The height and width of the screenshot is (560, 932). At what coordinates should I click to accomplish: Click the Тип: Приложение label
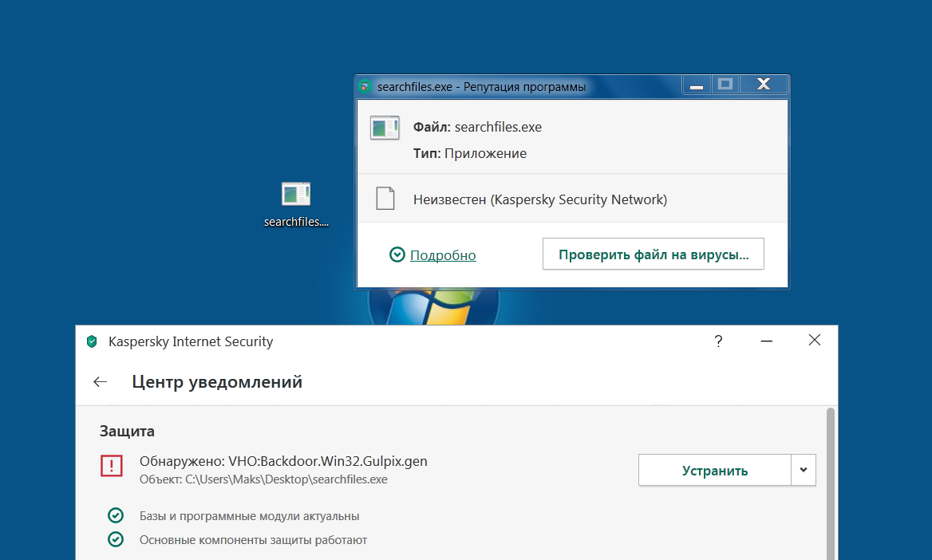click(469, 153)
